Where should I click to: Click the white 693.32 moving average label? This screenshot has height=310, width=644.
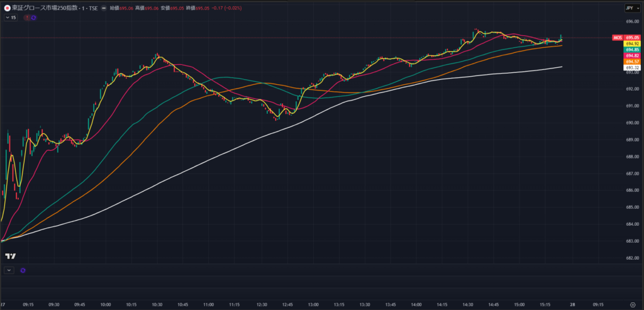click(x=633, y=67)
